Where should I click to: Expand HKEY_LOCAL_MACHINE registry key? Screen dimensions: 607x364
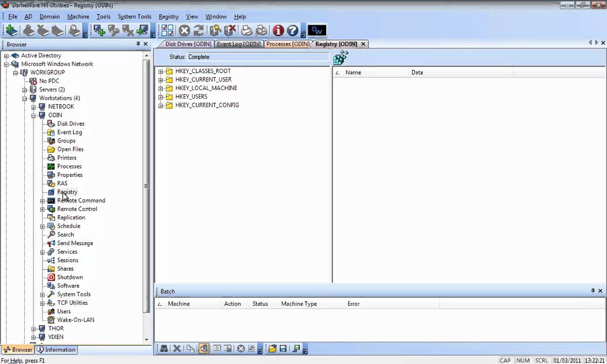(x=161, y=88)
